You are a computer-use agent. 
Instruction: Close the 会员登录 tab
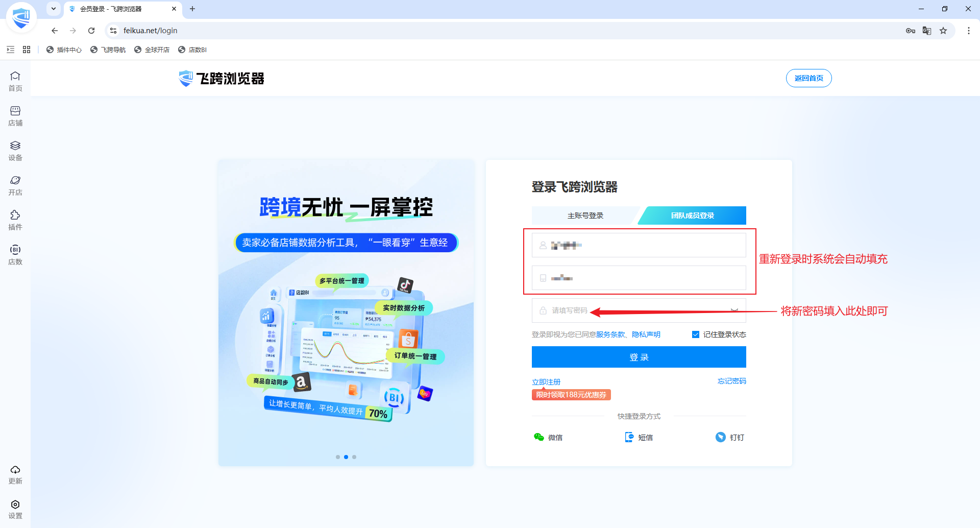click(174, 9)
